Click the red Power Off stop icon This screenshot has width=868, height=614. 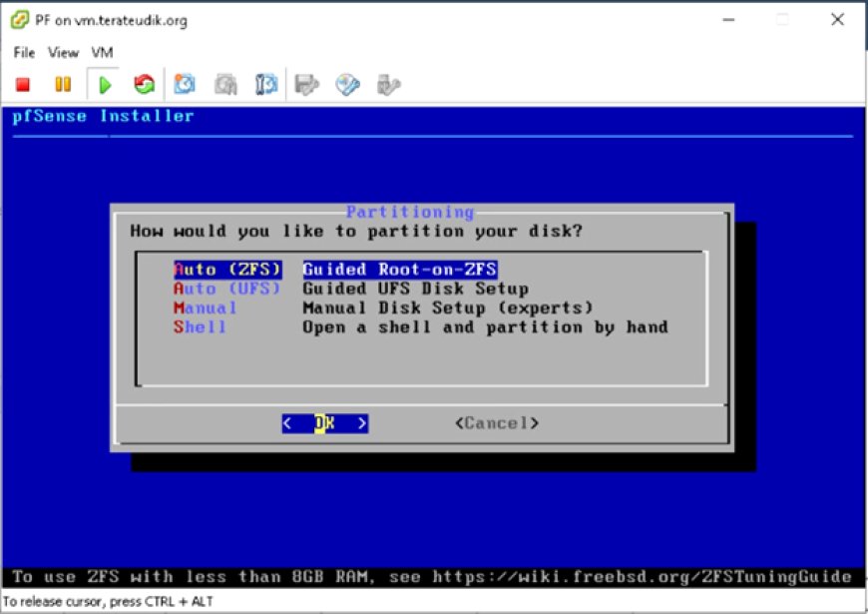23,85
